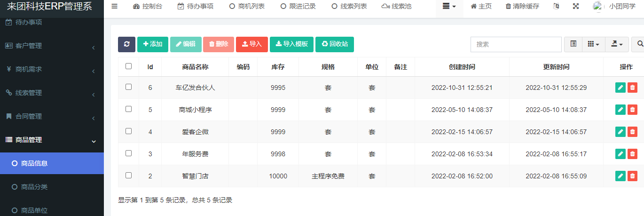Screen dimensions: 644x216
Task: Delete the 商城小程序 row with trash icon
Action: tap(632, 110)
